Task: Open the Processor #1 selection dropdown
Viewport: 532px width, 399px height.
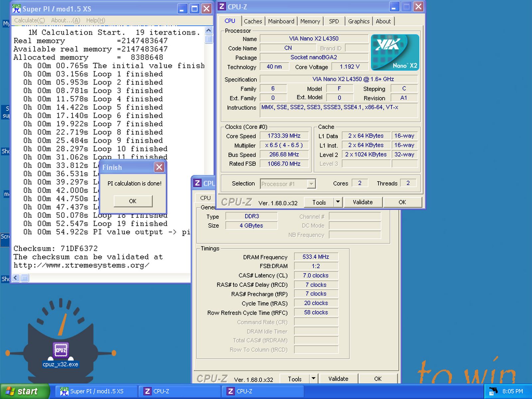Action: click(x=288, y=184)
